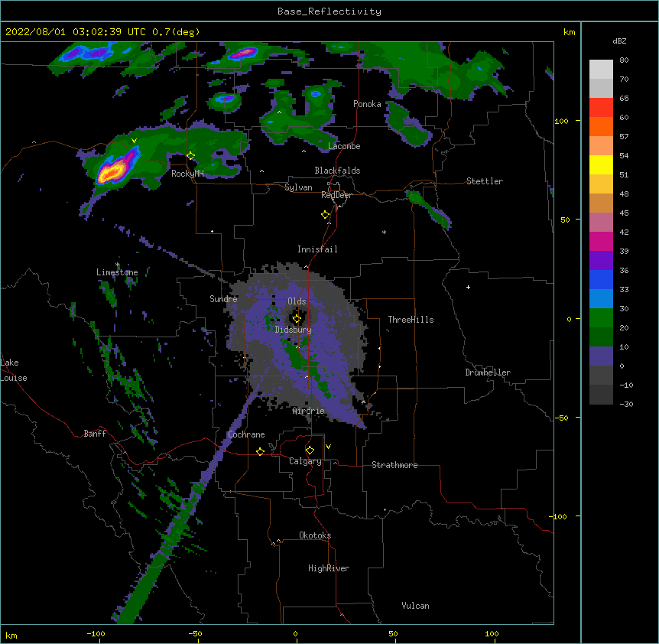Image resolution: width=659 pixels, height=644 pixels.
Task: Pick the magenta 39-42 dBZ legend swatch
Action: tap(601, 241)
